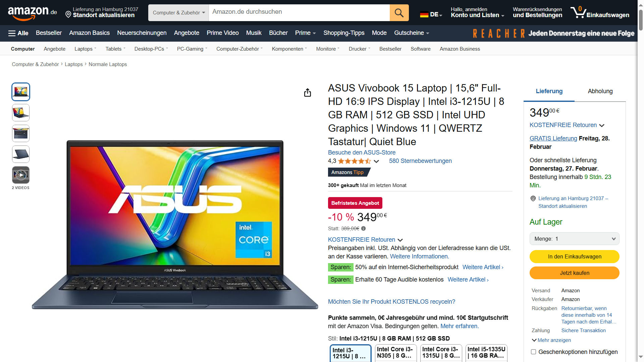Open the Alle hamburger menu

pyautogui.click(x=18, y=33)
